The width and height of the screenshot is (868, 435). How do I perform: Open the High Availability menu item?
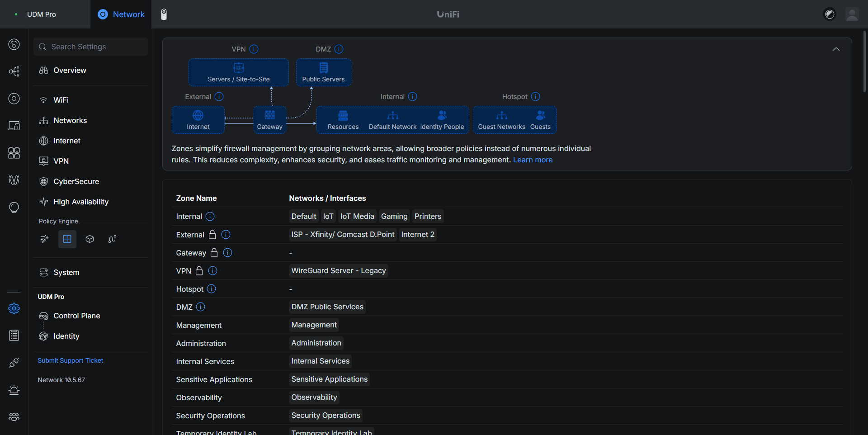[x=91, y=202]
